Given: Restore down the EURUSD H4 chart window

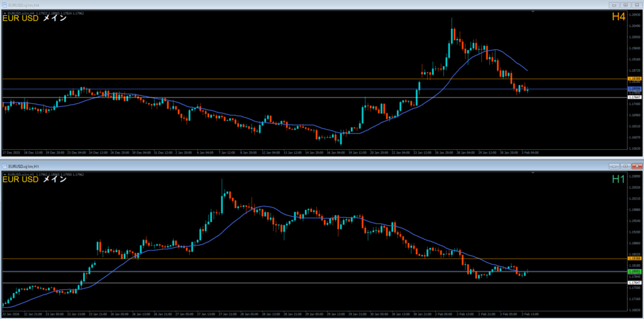Looking at the screenshot, I should 625,4.
